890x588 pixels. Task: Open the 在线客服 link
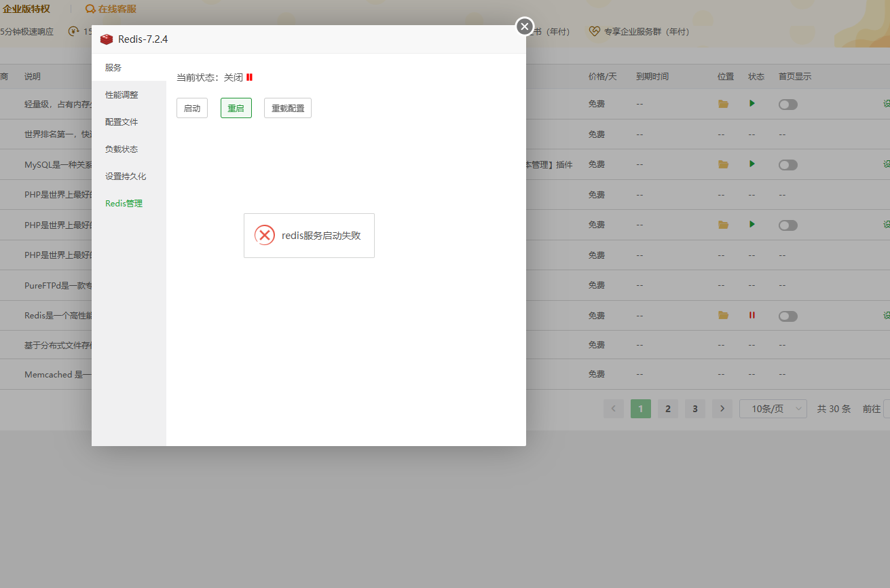click(117, 9)
